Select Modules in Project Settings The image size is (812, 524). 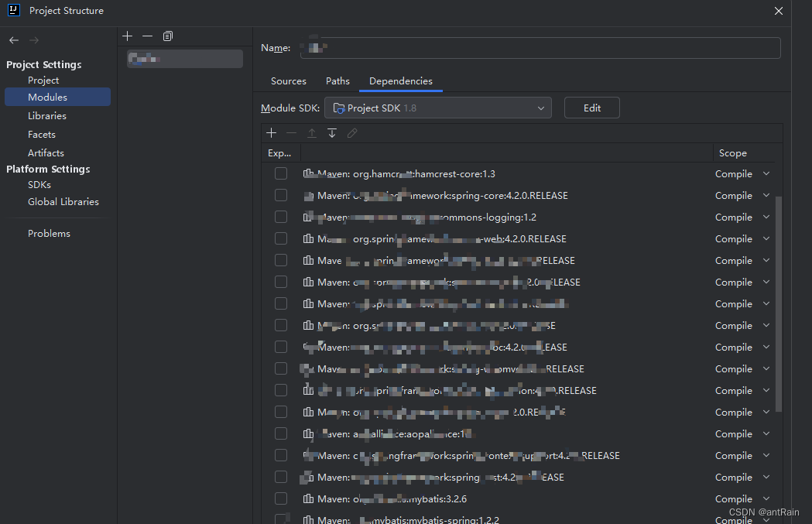click(57, 97)
